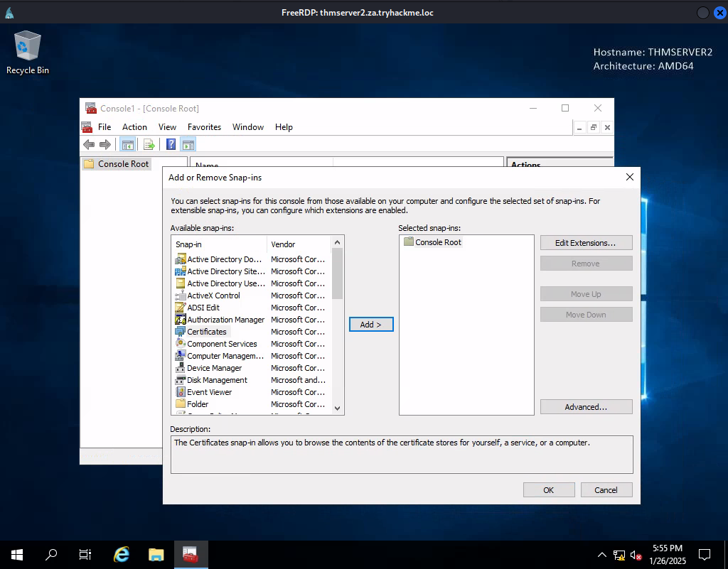Image resolution: width=728 pixels, height=569 pixels.
Task: Confirm the dialog with OK
Action: tap(549, 490)
